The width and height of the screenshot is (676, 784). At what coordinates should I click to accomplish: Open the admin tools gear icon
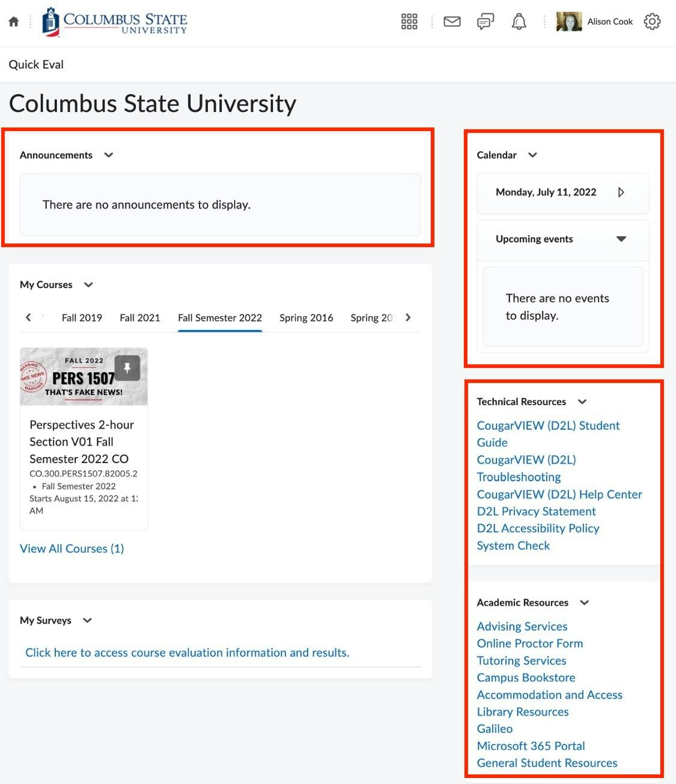click(652, 22)
